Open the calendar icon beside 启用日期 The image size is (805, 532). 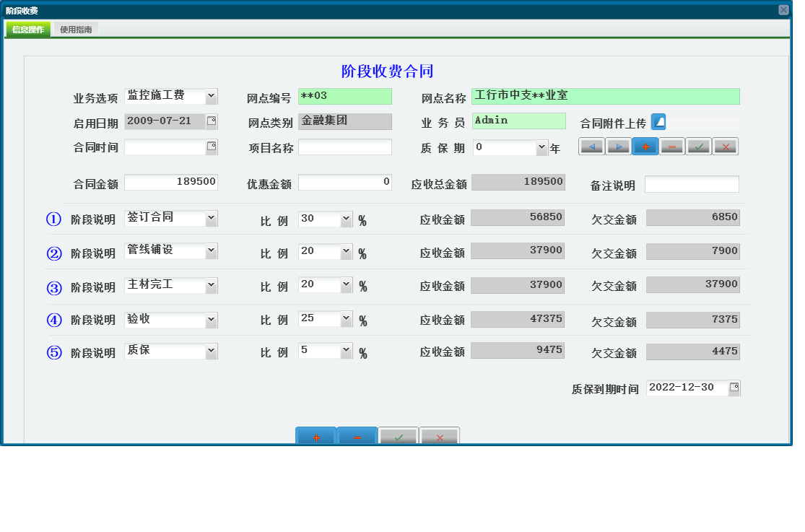[213, 121]
